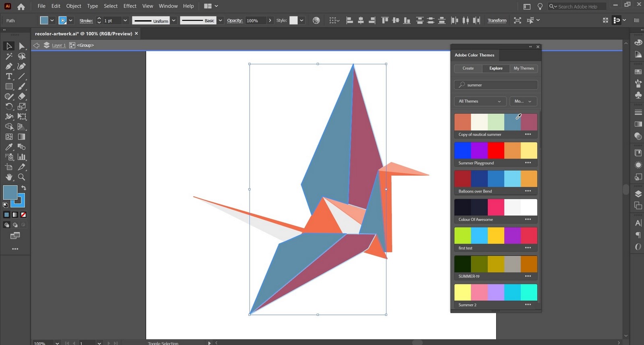Open the stroke weight dropdown
The image size is (644, 345).
click(x=125, y=21)
